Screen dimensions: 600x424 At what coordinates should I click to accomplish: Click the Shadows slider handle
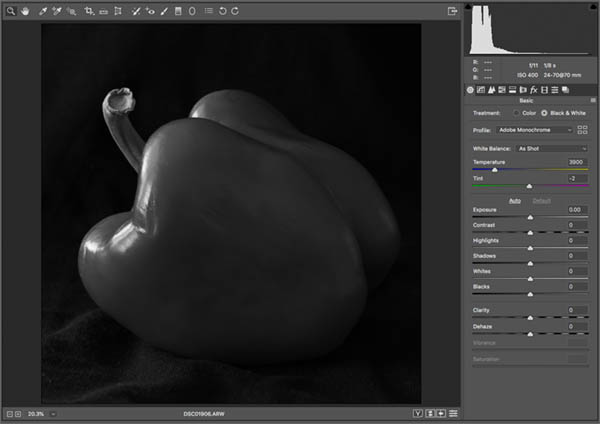coord(530,263)
